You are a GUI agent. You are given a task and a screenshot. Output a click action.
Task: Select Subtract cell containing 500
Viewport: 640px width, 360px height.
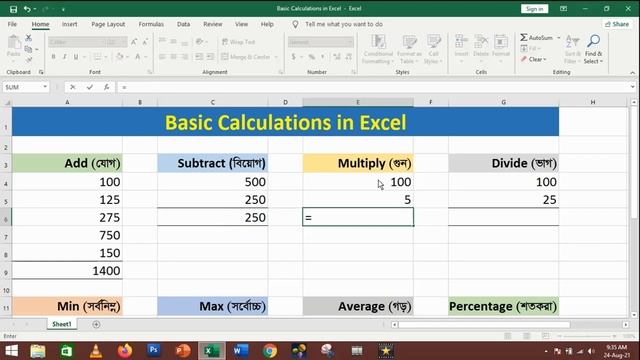[213, 182]
